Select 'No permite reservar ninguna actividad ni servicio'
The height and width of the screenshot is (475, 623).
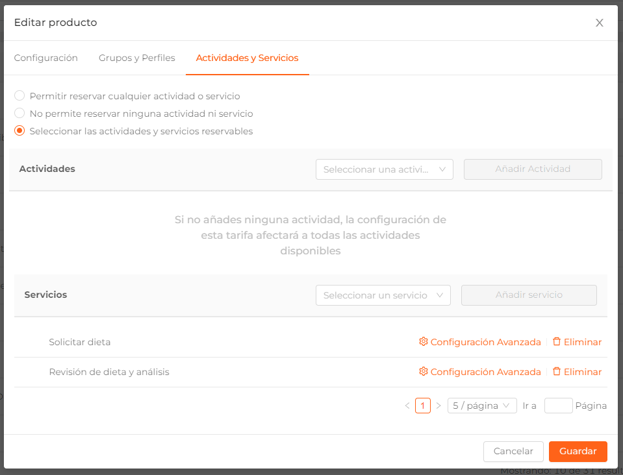click(x=19, y=113)
